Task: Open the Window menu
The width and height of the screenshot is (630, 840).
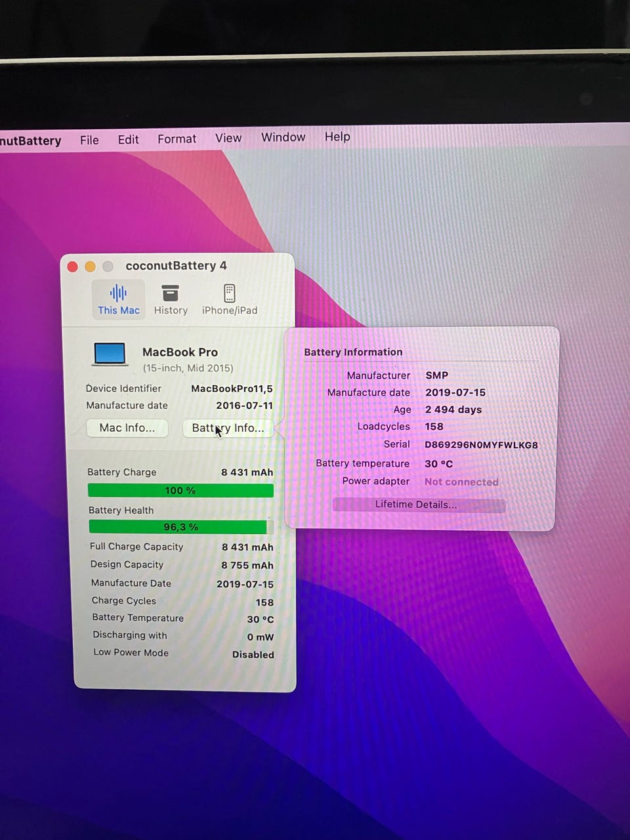Action: (x=283, y=137)
